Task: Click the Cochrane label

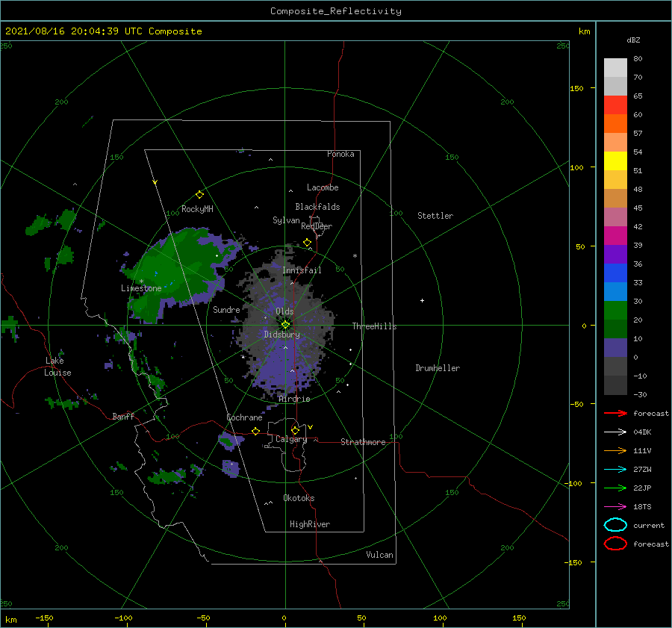Action: [244, 417]
